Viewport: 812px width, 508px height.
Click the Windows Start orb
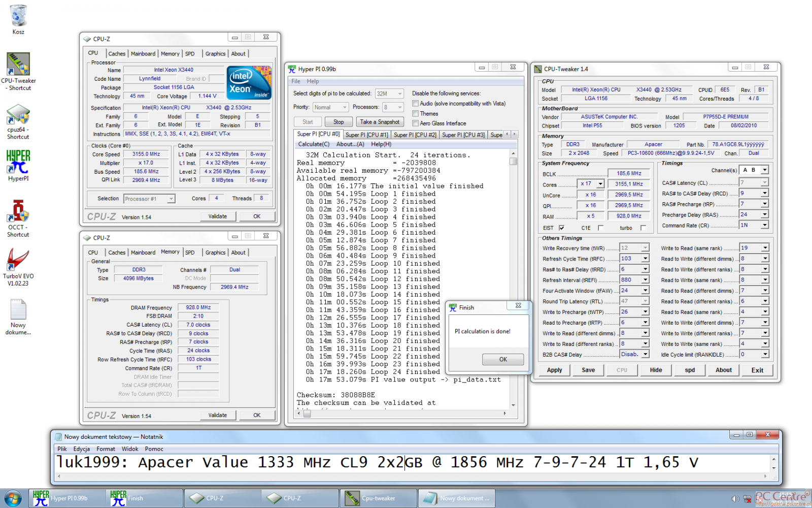click(x=13, y=498)
